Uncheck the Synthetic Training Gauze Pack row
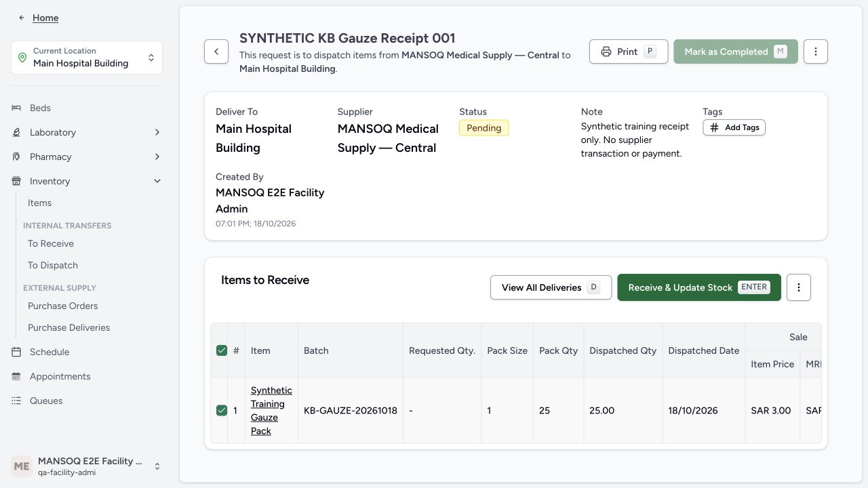 click(221, 410)
